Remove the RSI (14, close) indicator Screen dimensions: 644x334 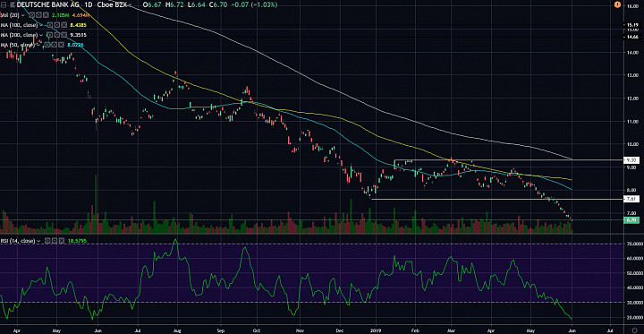pos(62,241)
